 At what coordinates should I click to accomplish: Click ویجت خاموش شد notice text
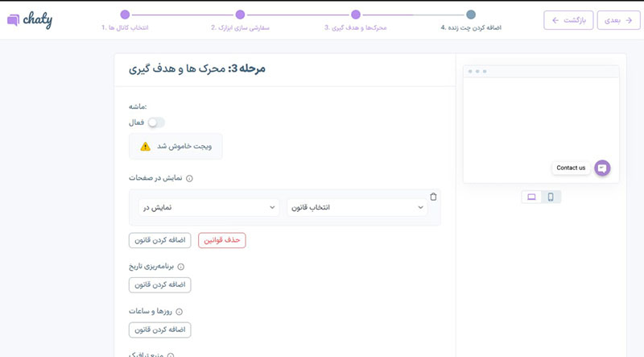tap(184, 147)
